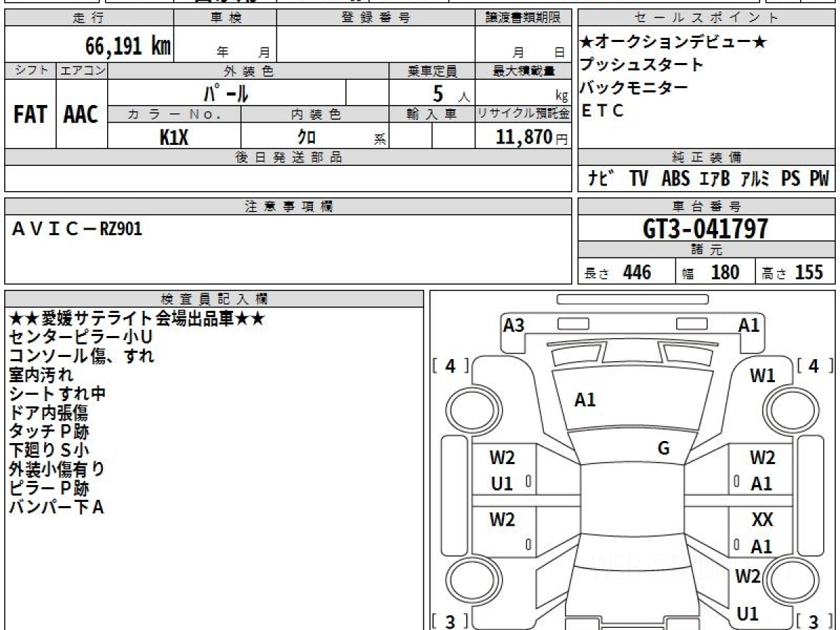
Task: Select the セールスポイント header
Action: (707, 18)
